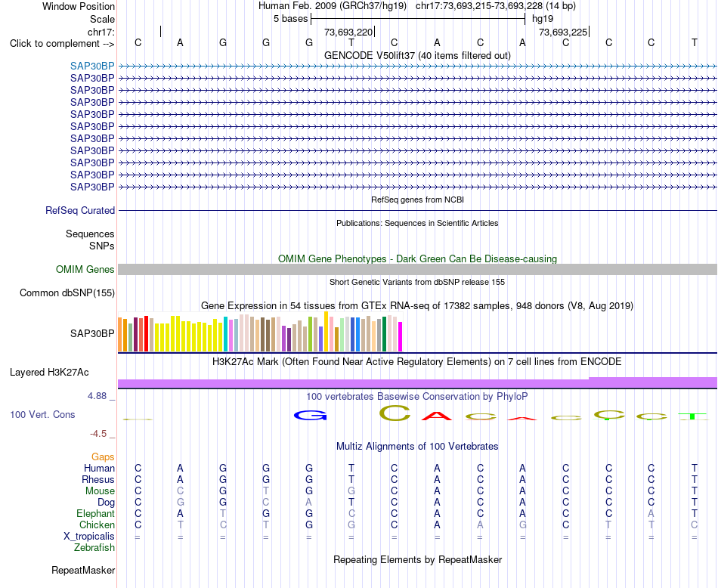Select the X_tropicalis species label

(89, 537)
